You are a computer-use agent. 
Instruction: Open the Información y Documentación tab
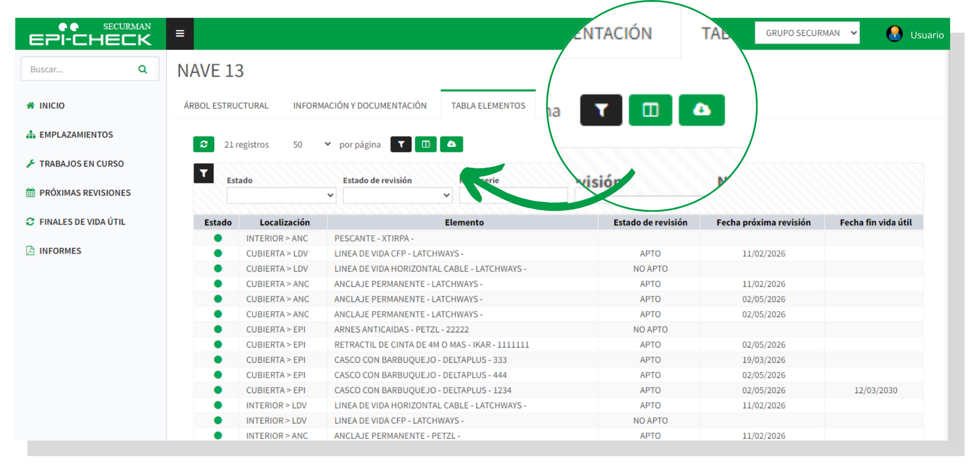[360, 105]
